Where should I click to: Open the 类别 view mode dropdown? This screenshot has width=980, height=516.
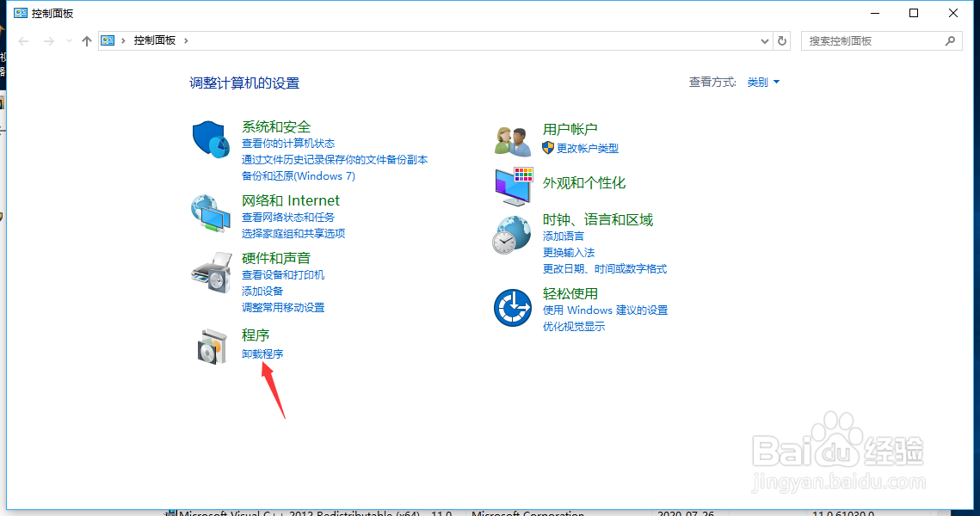[x=761, y=82]
